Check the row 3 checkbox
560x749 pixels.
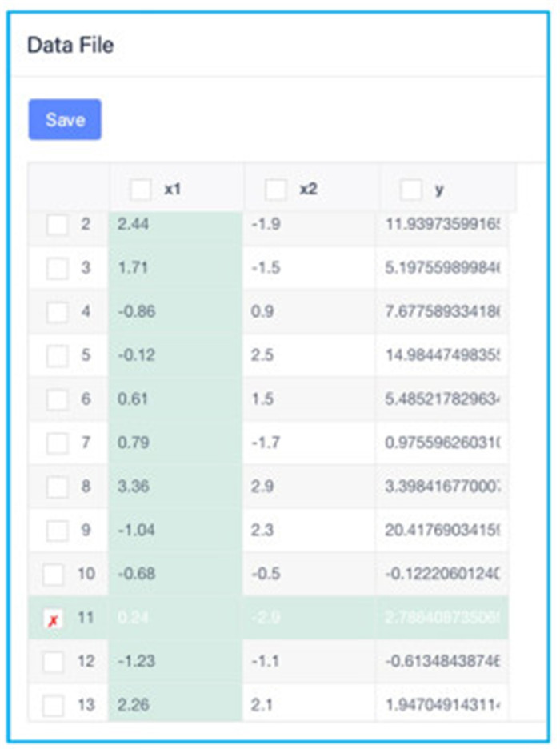click(x=57, y=268)
